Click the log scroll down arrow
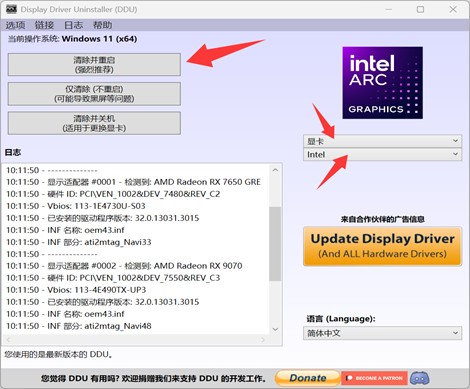The height and width of the screenshot is (389, 470). pyautogui.click(x=275, y=329)
